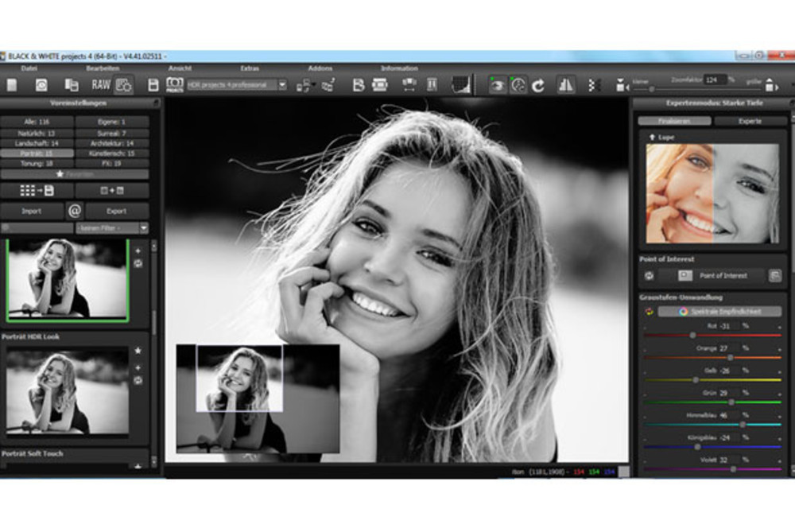Click the @ icon between Import and Export
The height and width of the screenshot is (532, 795).
click(x=74, y=212)
